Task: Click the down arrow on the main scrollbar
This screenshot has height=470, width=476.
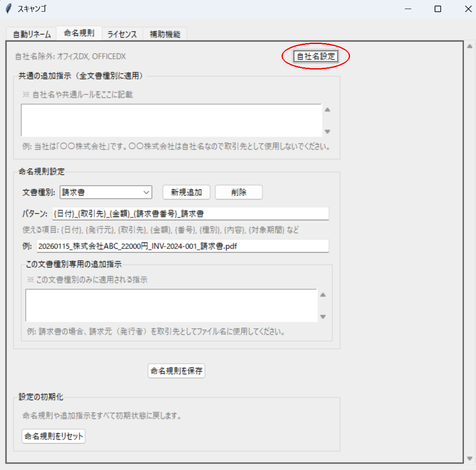Action: click(x=470, y=459)
